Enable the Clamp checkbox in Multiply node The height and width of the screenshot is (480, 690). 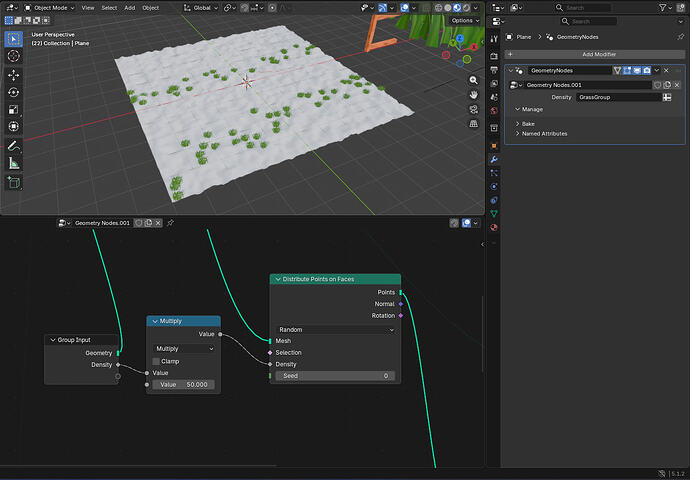[x=156, y=361]
